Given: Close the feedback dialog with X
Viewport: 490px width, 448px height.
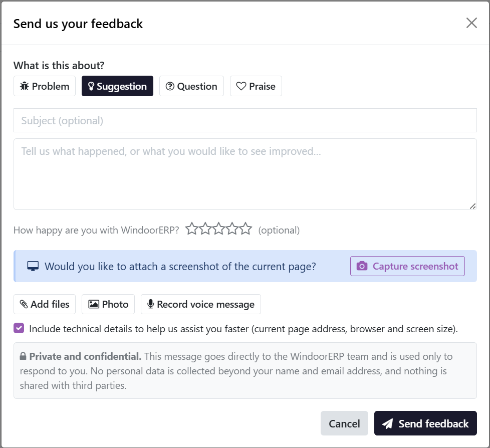Looking at the screenshot, I should point(471,23).
